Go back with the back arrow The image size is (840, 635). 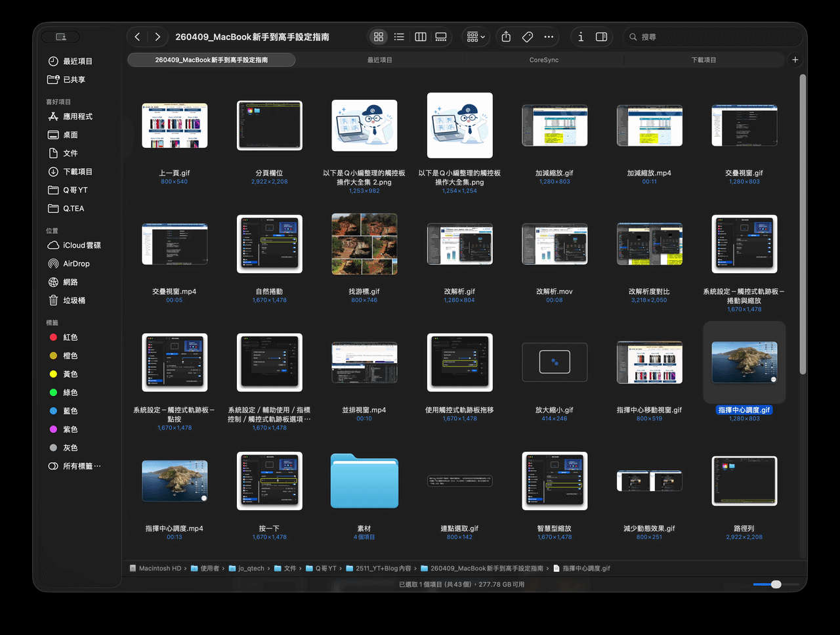(x=137, y=37)
